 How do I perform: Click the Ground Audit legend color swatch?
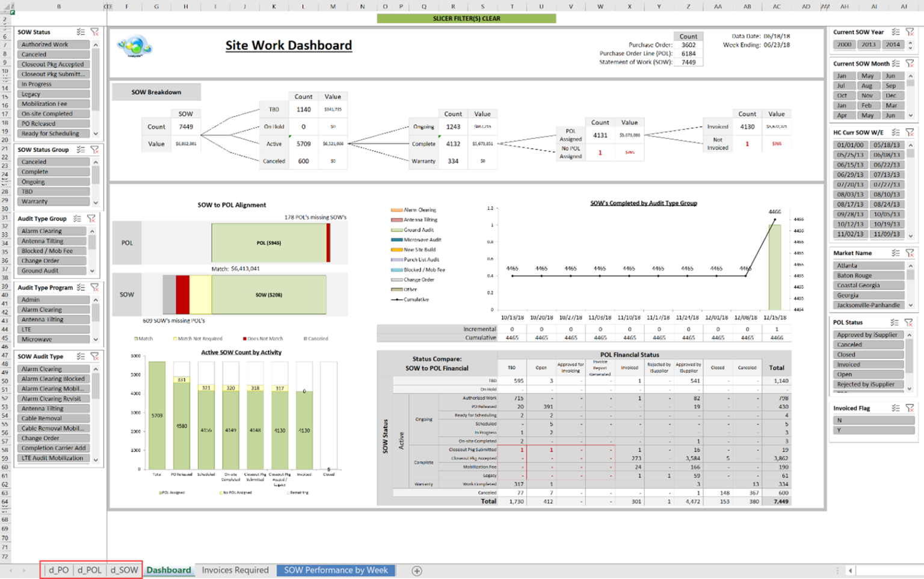(398, 230)
